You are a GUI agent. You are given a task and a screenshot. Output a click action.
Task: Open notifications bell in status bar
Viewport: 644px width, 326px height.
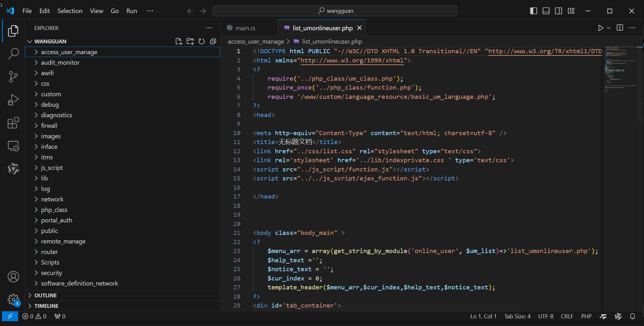(x=633, y=316)
